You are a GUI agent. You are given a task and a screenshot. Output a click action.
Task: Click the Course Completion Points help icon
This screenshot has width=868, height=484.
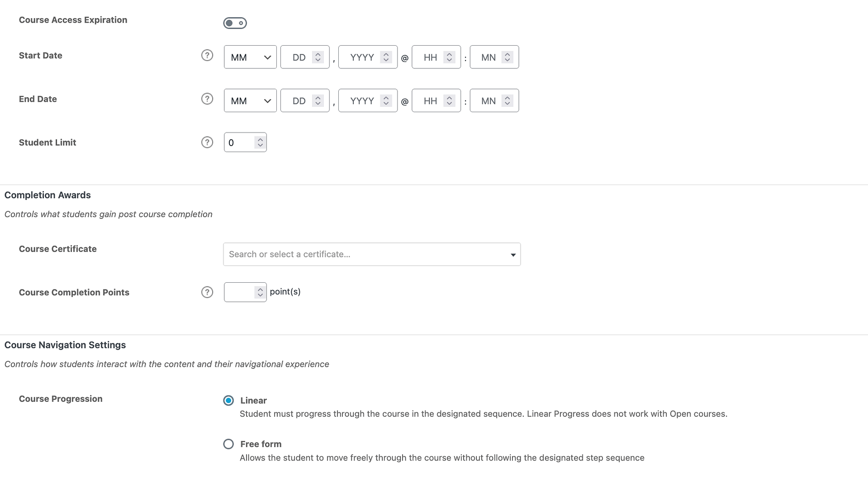pos(207,292)
